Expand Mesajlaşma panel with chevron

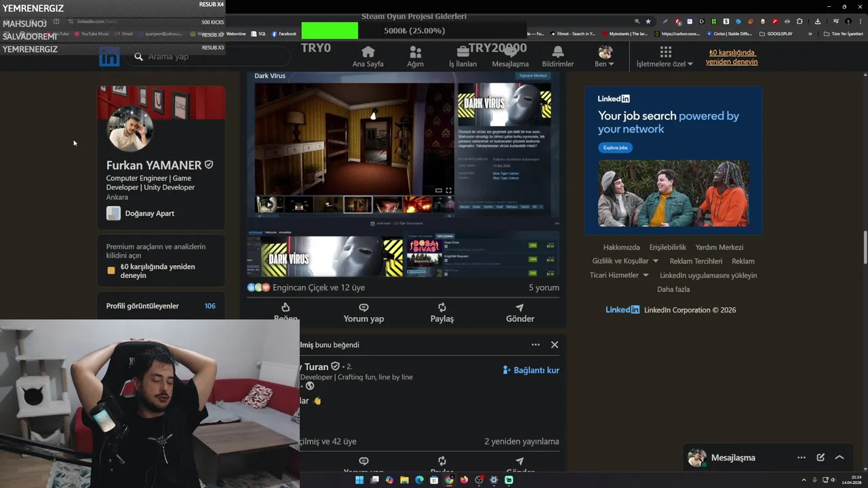click(840, 457)
